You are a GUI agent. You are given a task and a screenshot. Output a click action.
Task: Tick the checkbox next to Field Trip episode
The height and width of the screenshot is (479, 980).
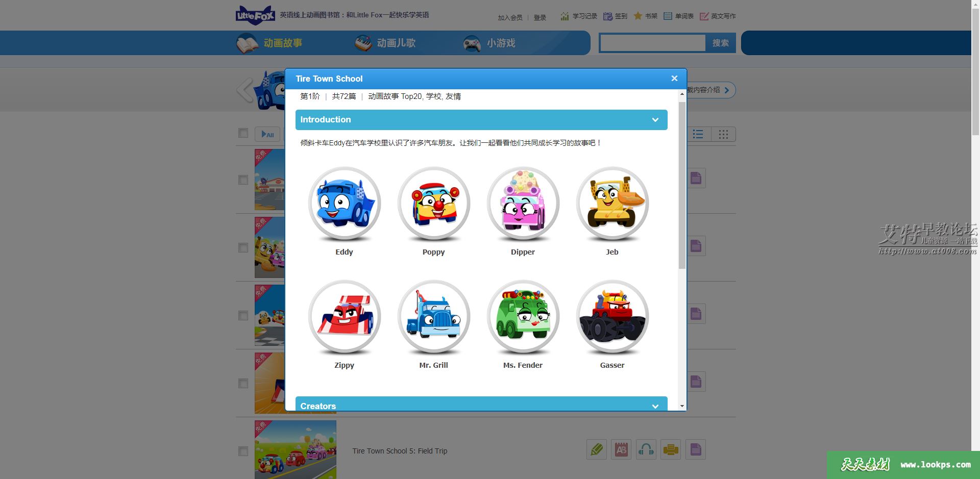point(243,451)
